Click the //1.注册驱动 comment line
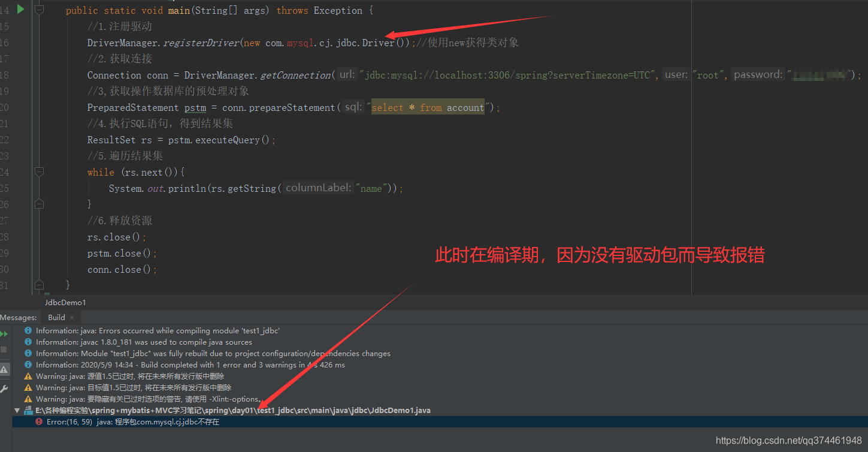 [x=119, y=27]
